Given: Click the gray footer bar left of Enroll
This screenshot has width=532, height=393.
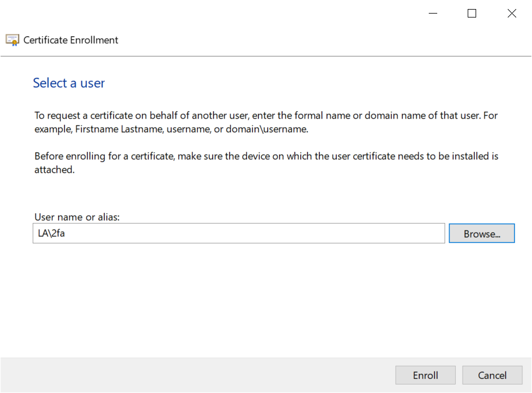Looking at the screenshot, I should coord(197,375).
